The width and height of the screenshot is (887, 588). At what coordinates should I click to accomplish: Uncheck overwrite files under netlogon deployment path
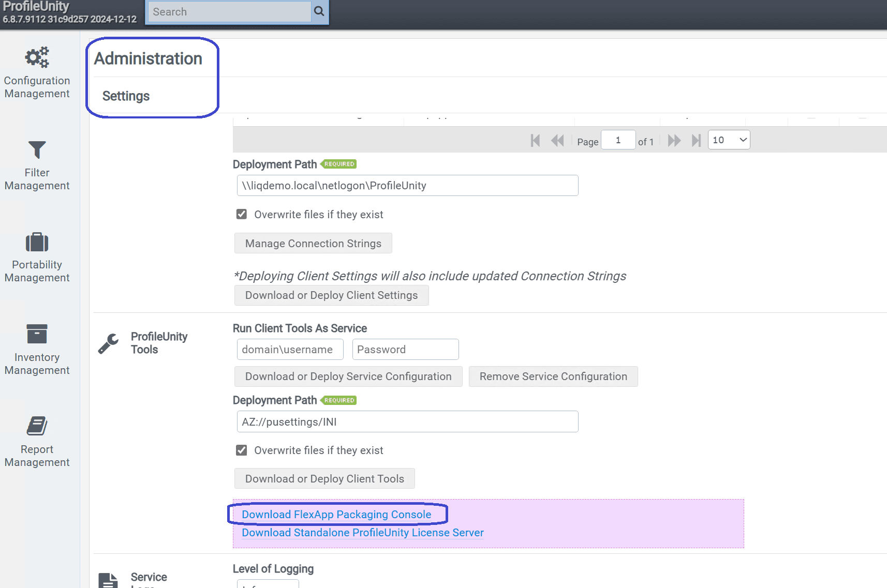pos(242,214)
